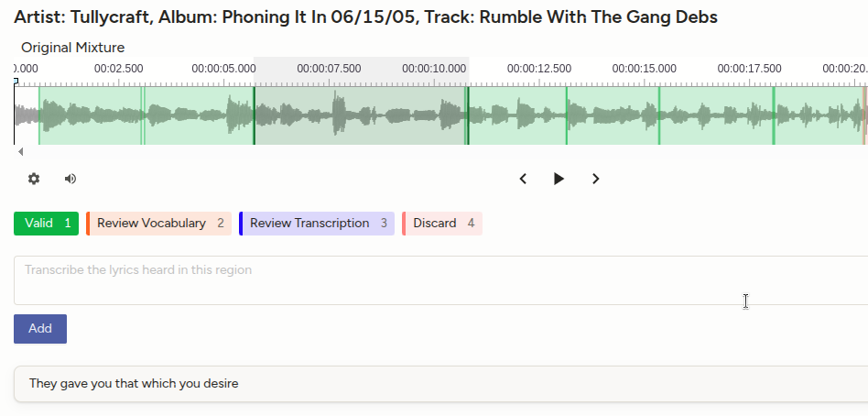This screenshot has height=416, width=868.
Task: Click the timeline at 00:00:05.000 label
Action: (223, 69)
